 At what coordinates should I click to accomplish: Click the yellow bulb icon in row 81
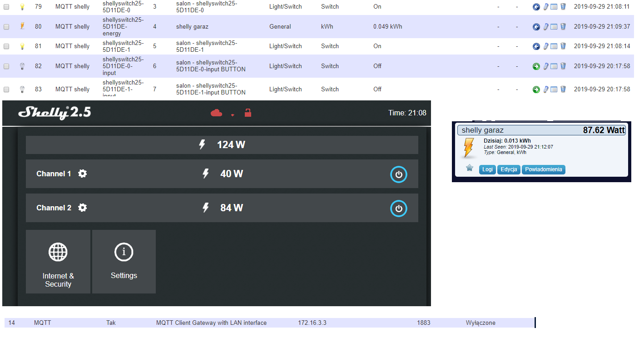[x=22, y=46]
